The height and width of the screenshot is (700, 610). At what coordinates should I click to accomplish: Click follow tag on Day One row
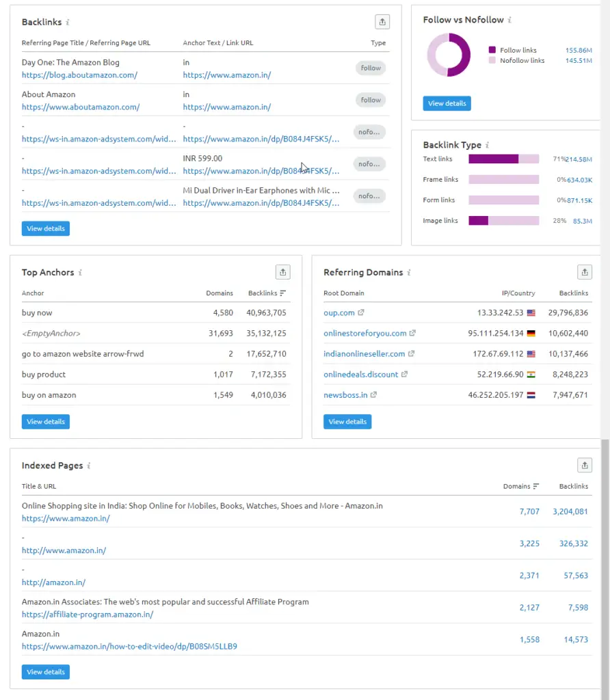(371, 68)
